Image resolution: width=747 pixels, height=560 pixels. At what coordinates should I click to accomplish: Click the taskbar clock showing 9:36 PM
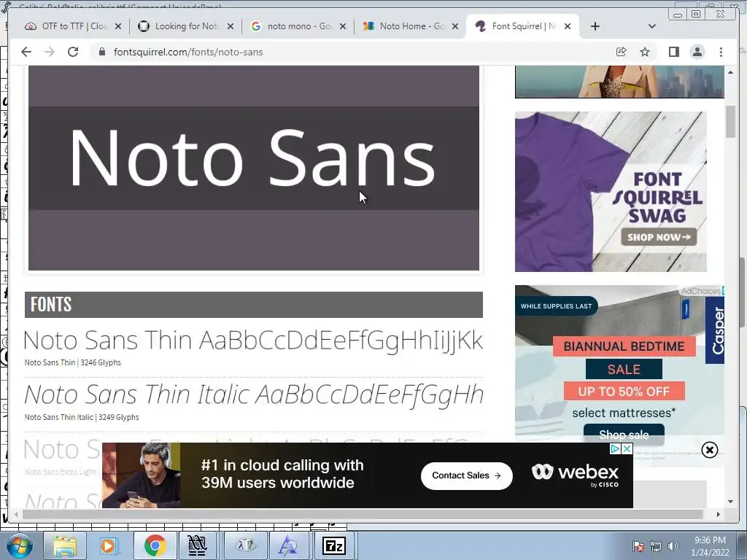point(710,546)
